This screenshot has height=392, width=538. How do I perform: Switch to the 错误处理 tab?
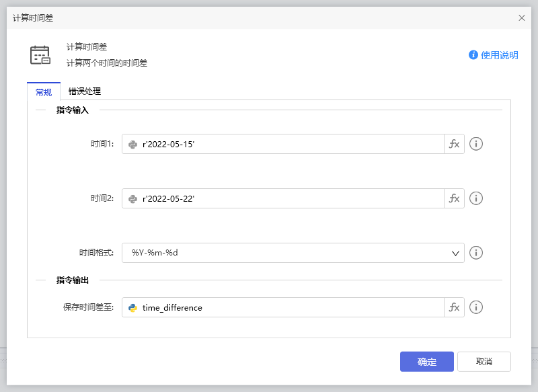(85, 91)
